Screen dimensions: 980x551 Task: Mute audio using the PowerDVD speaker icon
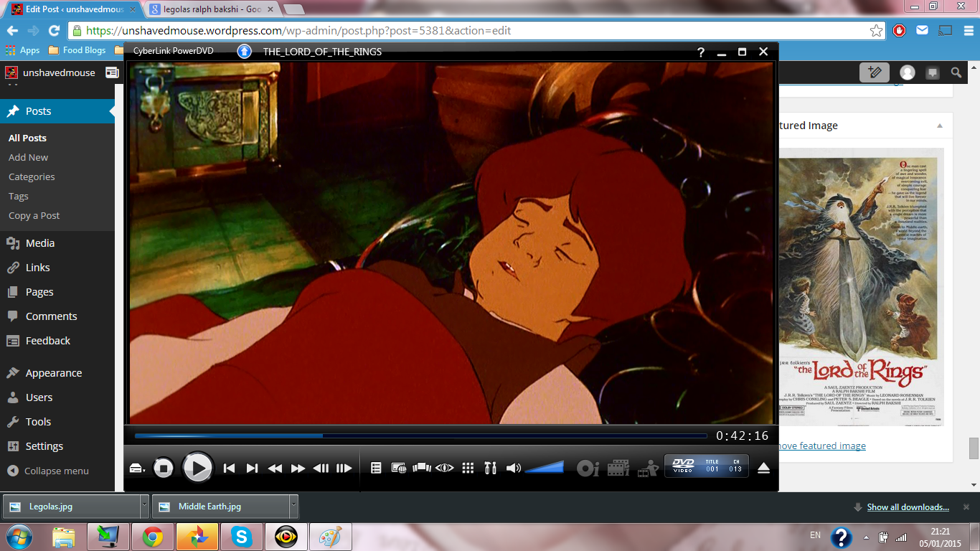coord(513,468)
